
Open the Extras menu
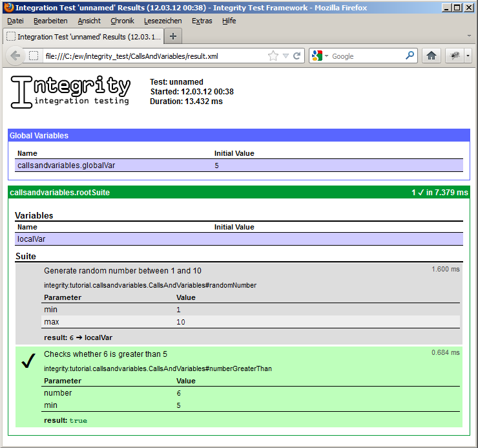[202, 21]
